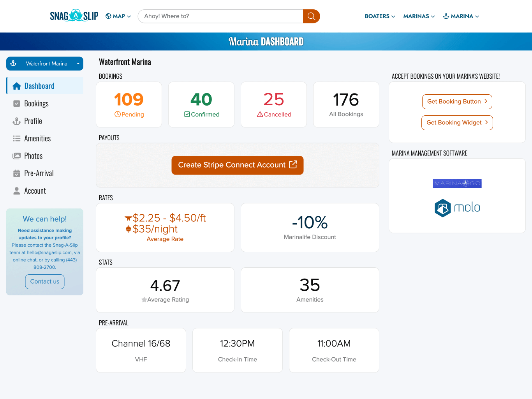Open the 25 Cancelled bookings card
The width and height of the screenshot is (532, 399).
(x=274, y=104)
